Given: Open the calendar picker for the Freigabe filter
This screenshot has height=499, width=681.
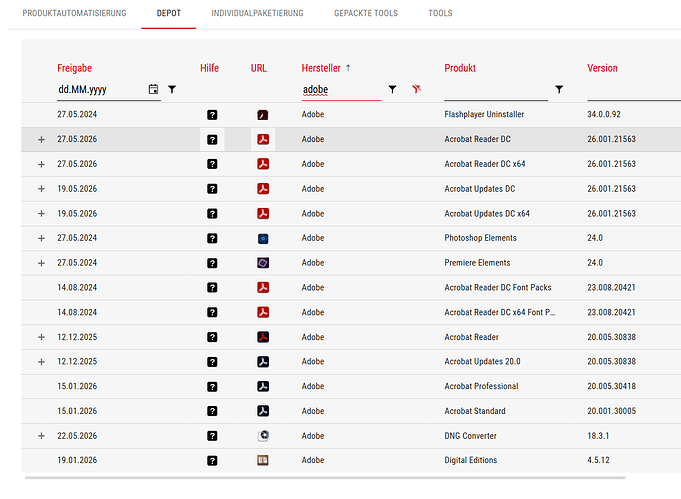Looking at the screenshot, I should (x=153, y=89).
